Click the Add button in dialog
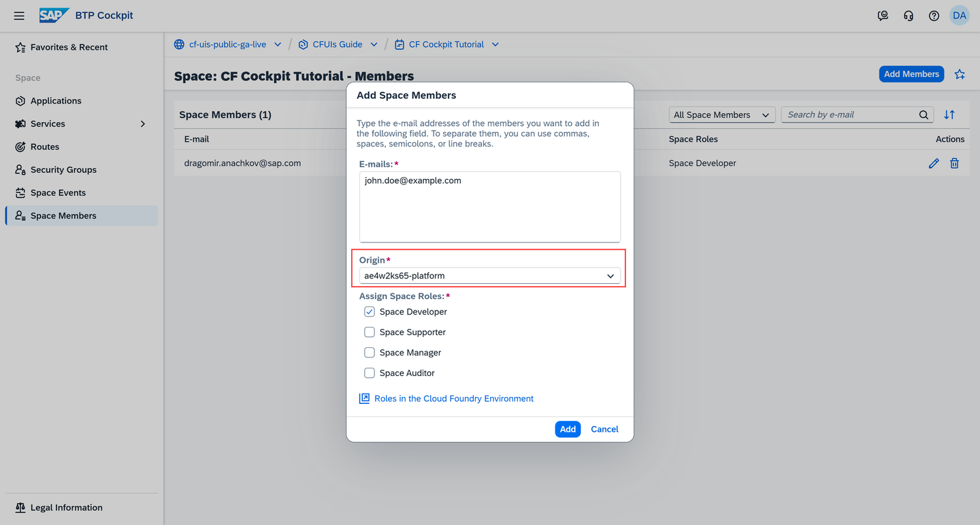The width and height of the screenshot is (980, 525). [568, 429]
